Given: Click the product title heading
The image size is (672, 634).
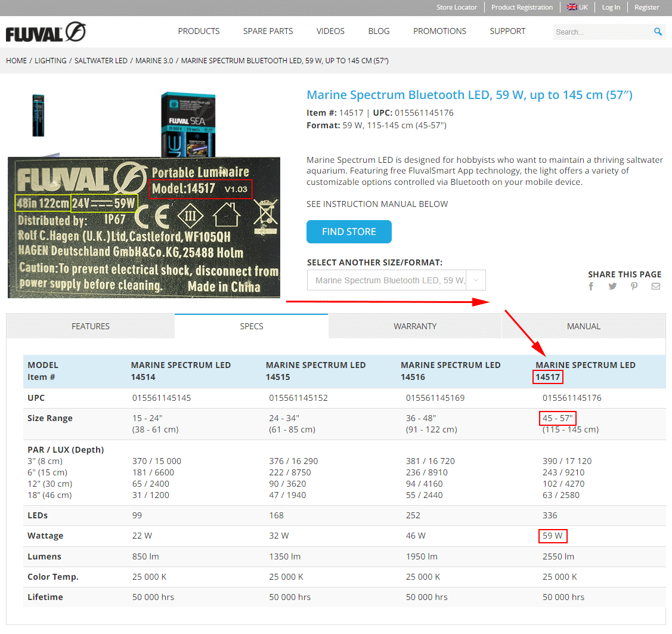Looking at the screenshot, I should 470,95.
